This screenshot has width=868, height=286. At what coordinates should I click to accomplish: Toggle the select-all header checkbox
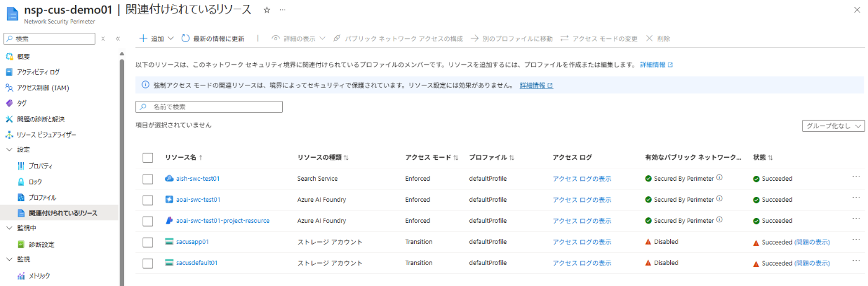tap(148, 158)
